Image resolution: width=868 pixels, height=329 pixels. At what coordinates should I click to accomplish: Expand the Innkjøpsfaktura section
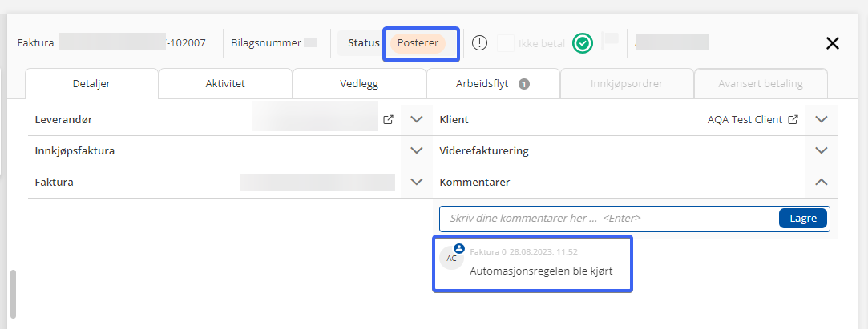[x=416, y=150]
